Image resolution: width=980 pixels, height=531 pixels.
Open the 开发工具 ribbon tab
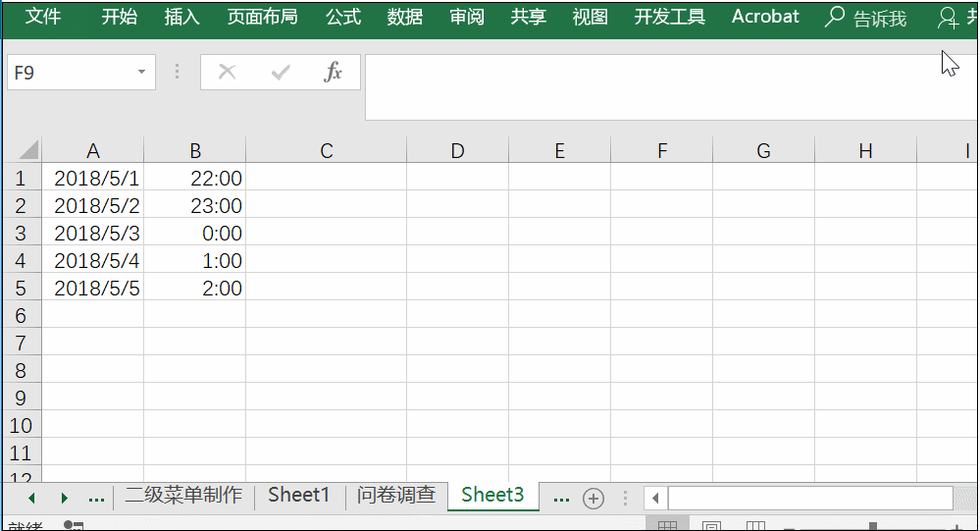click(669, 17)
